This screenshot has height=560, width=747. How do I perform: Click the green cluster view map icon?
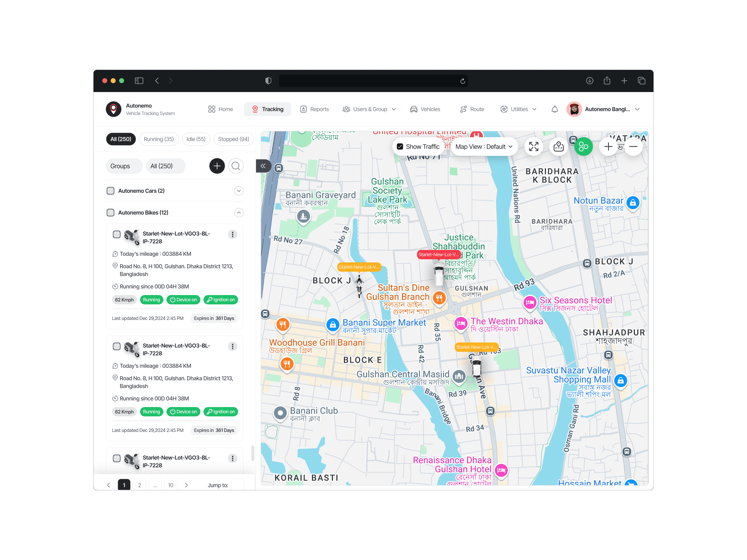tap(583, 146)
